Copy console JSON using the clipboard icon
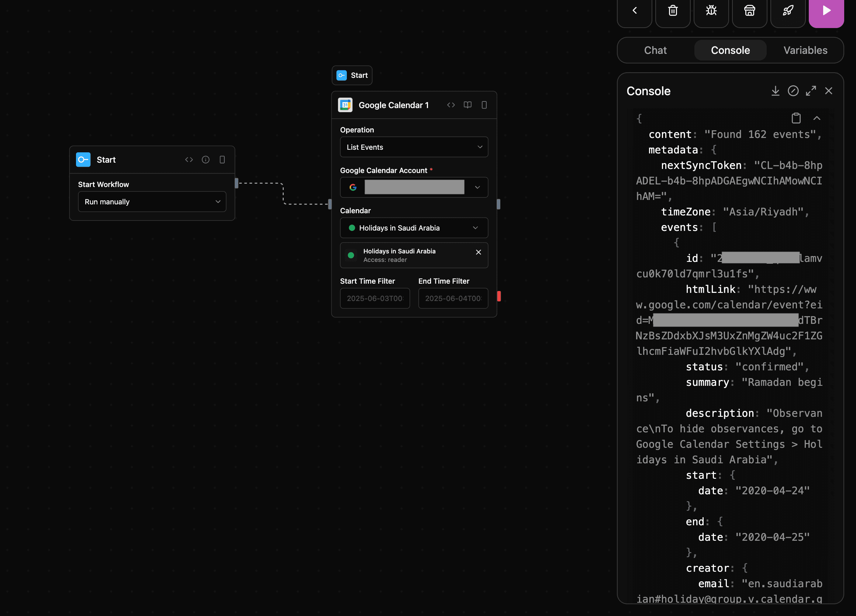 (x=796, y=118)
